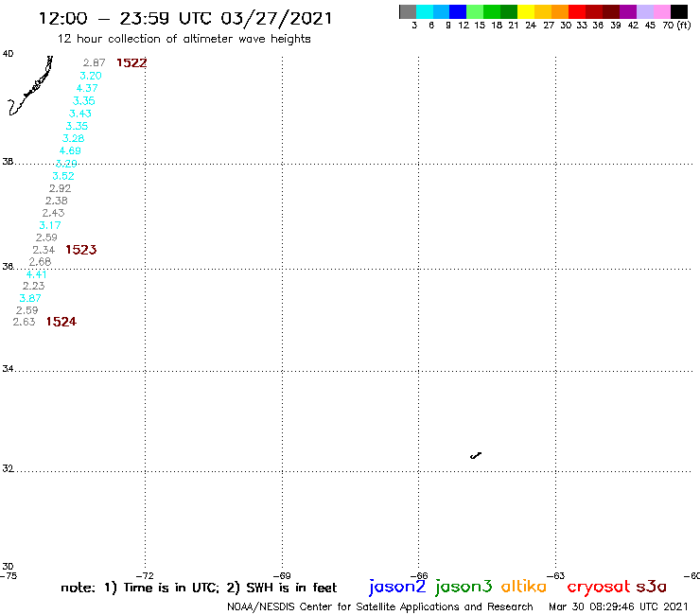The image size is (700, 615).
Task: Click the 2.87 wave height value
Action: coord(95,62)
